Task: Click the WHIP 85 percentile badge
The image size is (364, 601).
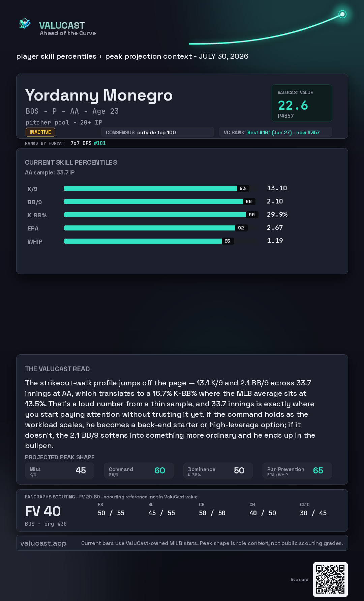Action: [227, 241]
